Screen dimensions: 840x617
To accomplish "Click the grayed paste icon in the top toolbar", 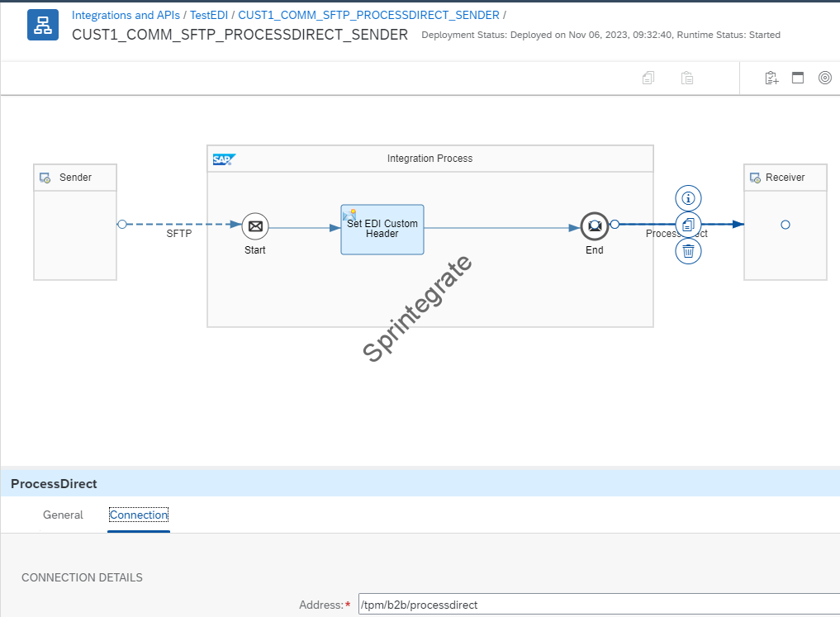I will click(686, 78).
